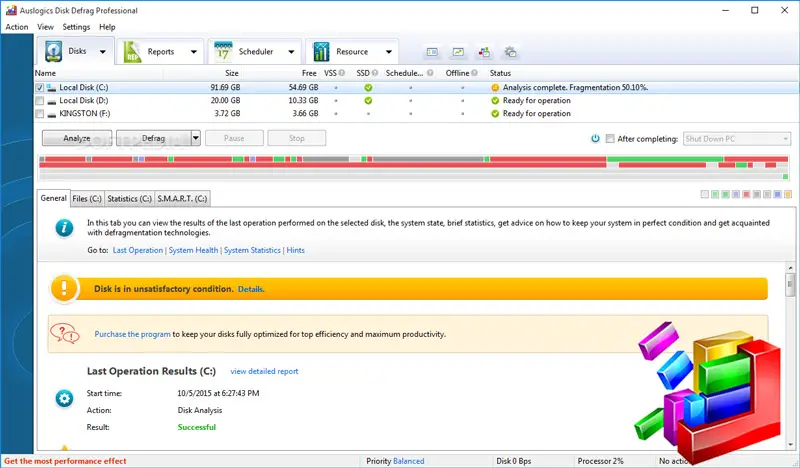This screenshot has width=800, height=468.
Task: Click the small line-graph toolbar icon
Action: click(458, 52)
